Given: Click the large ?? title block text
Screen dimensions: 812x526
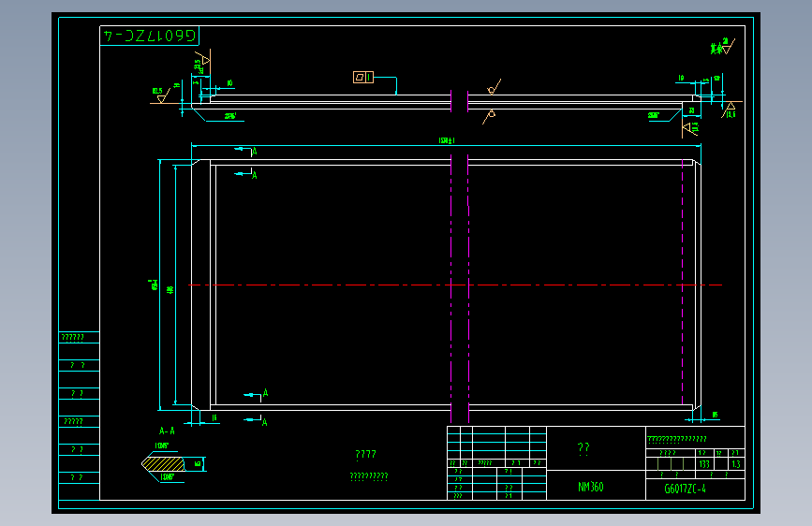Looking at the screenshot, I should tap(583, 447).
